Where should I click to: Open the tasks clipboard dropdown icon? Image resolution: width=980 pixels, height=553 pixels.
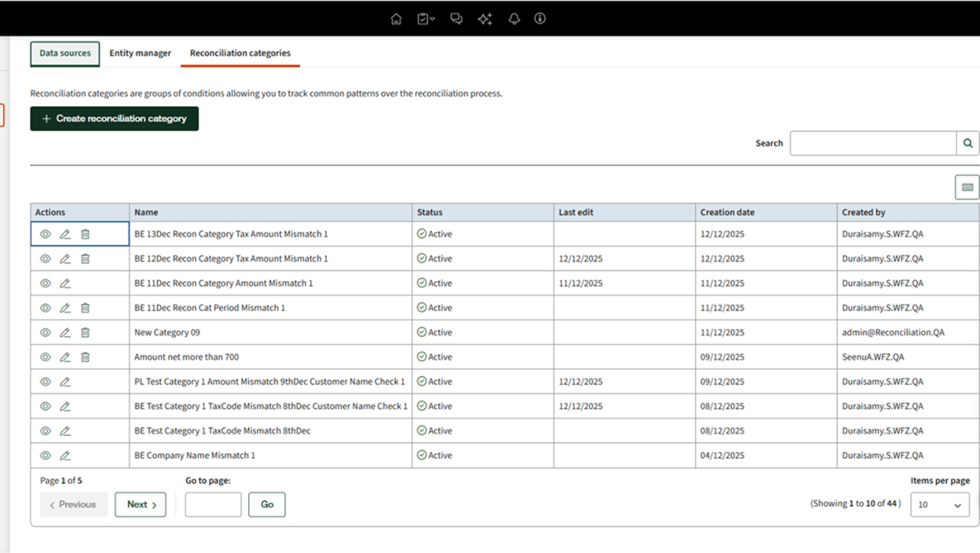(x=426, y=19)
